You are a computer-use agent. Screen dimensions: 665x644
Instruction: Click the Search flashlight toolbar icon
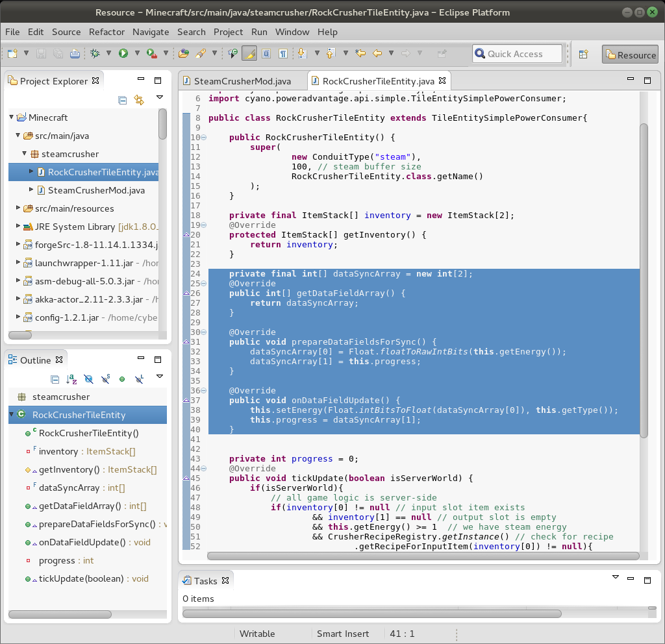pos(201,53)
